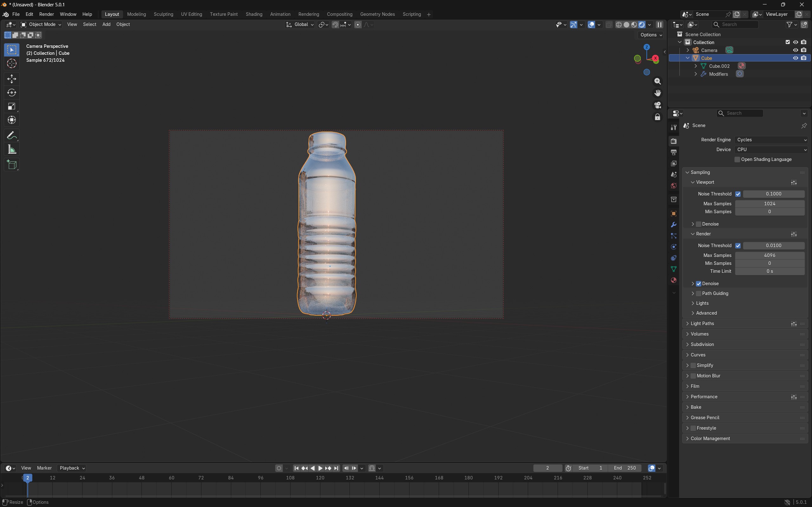
Task: Open the World properties tab
Action: pyautogui.click(x=673, y=186)
